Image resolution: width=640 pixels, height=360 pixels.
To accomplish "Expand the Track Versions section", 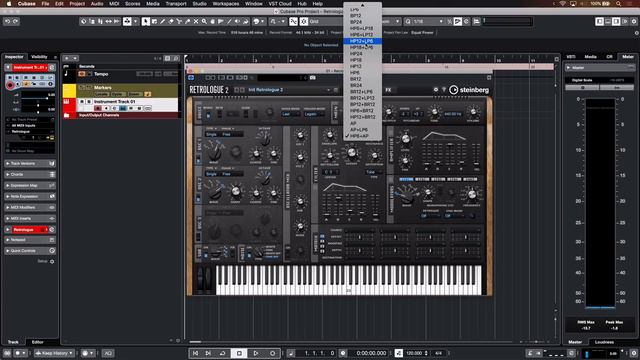I will click(30, 163).
